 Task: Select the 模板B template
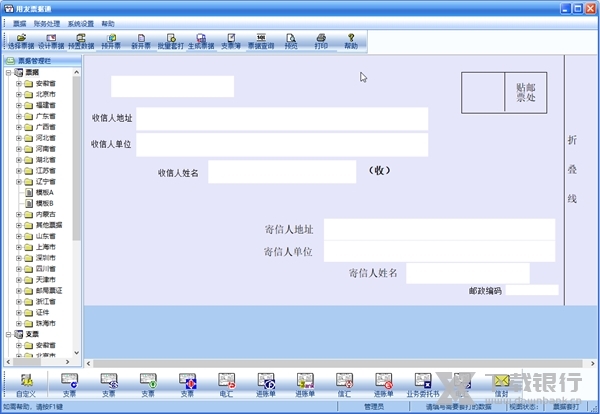click(x=44, y=203)
